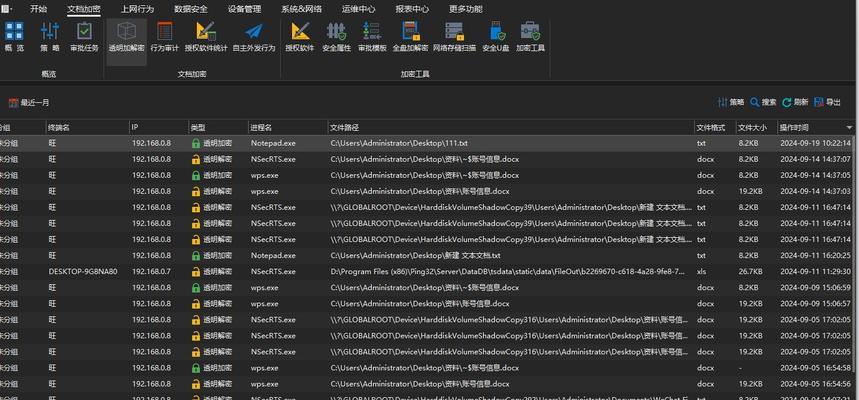
Task: Click green lock icon in 16:20:25 row
Action: pyautogui.click(x=196, y=256)
